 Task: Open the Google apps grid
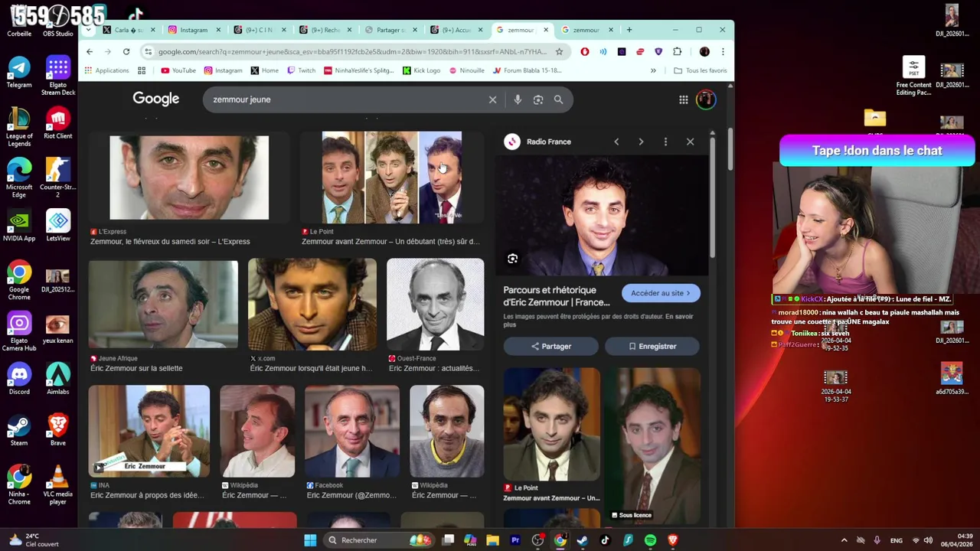(x=683, y=99)
